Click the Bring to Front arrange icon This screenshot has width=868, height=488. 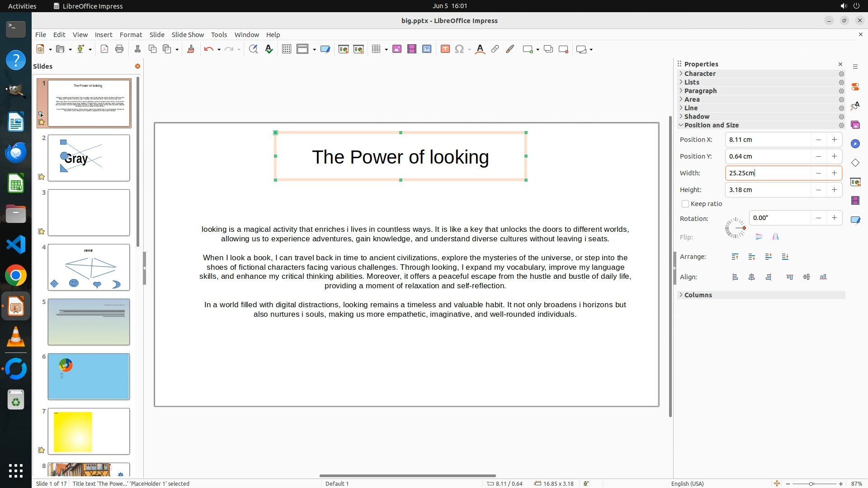[735, 257]
